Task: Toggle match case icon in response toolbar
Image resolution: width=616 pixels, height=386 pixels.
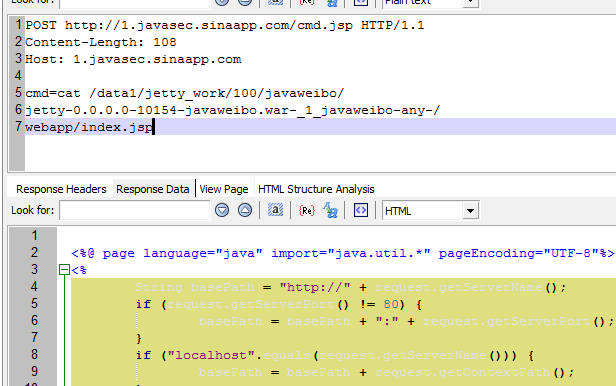Action: click(275, 210)
